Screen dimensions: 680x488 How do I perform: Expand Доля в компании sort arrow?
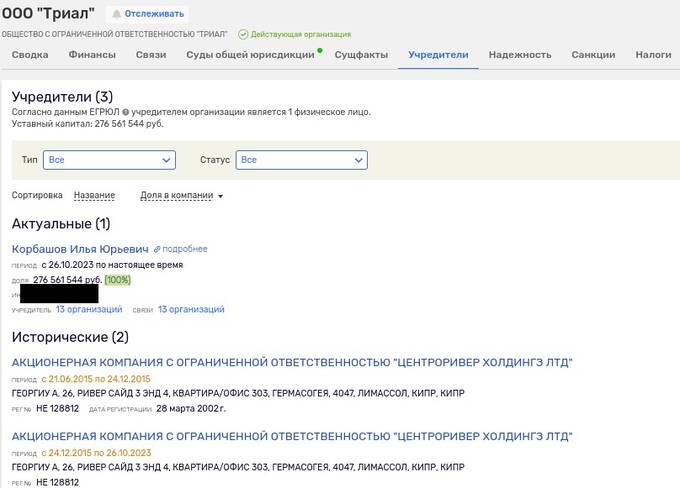(x=220, y=196)
